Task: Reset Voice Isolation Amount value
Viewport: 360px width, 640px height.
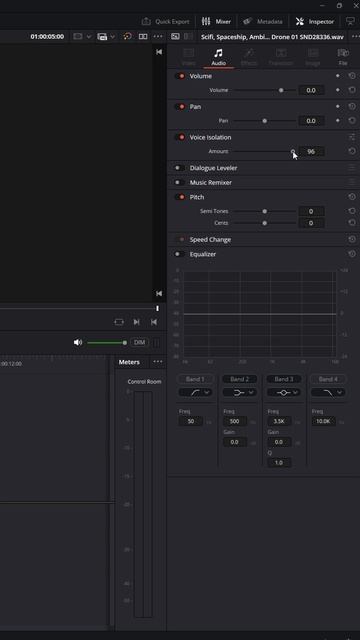Action: point(352,151)
